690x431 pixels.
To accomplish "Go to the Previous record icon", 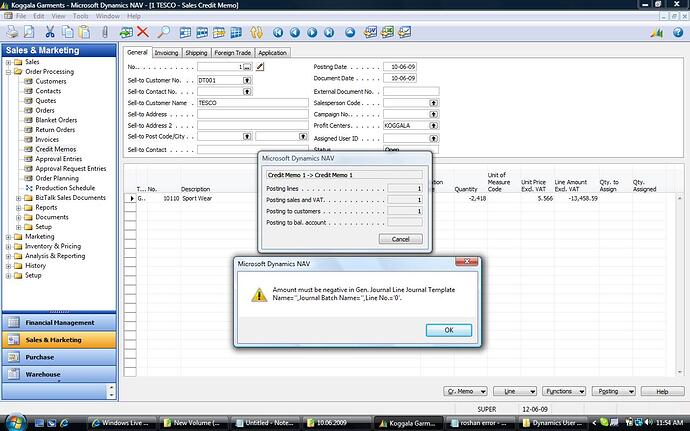I will 295,32.
